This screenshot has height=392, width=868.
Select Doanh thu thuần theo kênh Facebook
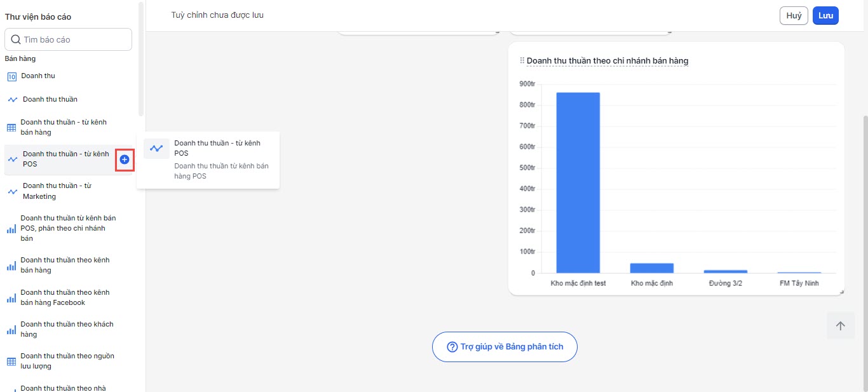[x=65, y=297]
